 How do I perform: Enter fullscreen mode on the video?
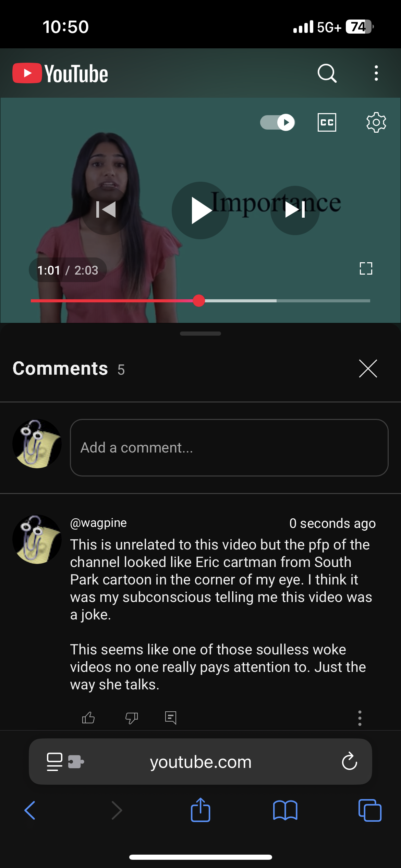366,268
